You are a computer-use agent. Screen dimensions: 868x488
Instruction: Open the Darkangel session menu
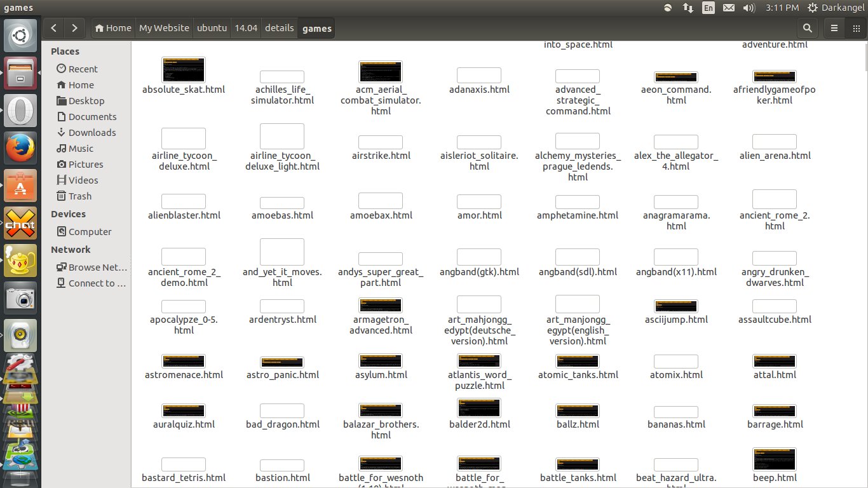coord(837,8)
